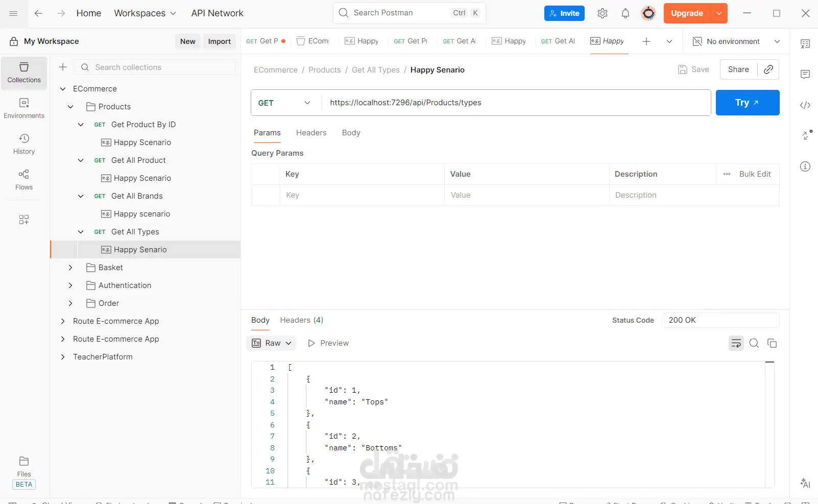Screen dimensions: 818x504
Task: Open History in the sidebar
Action: tap(24, 145)
